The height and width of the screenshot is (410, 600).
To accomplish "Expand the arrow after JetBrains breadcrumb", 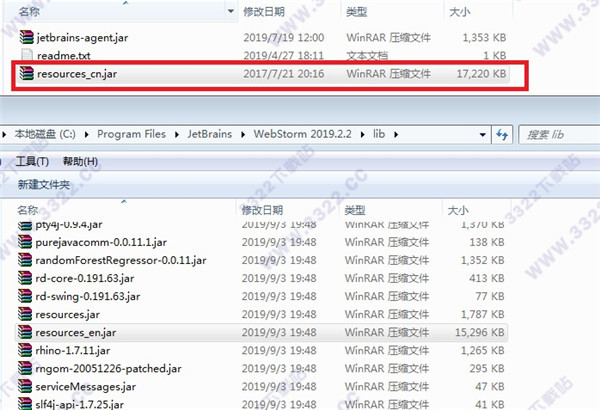I will 243,134.
